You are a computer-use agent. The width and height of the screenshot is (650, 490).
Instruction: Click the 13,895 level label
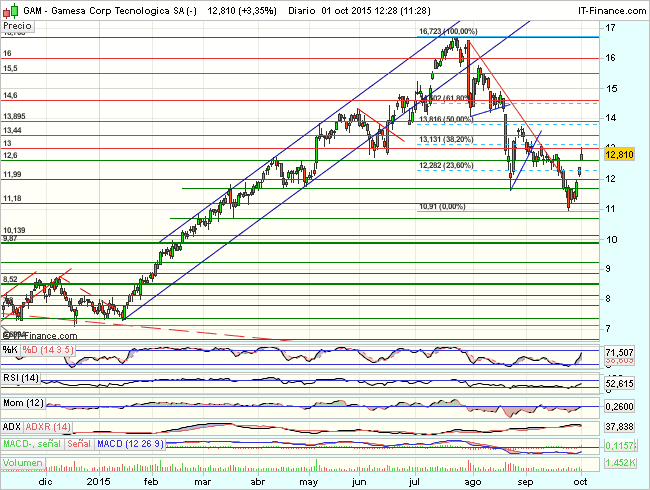pyautogui.click(x=15, y=116)
